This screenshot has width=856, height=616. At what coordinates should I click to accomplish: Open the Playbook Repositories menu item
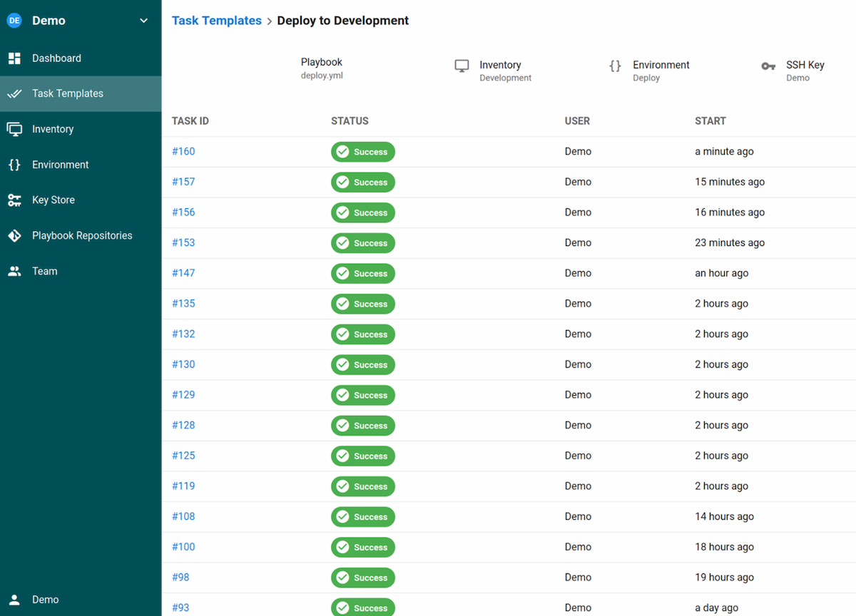click(82, 236)
